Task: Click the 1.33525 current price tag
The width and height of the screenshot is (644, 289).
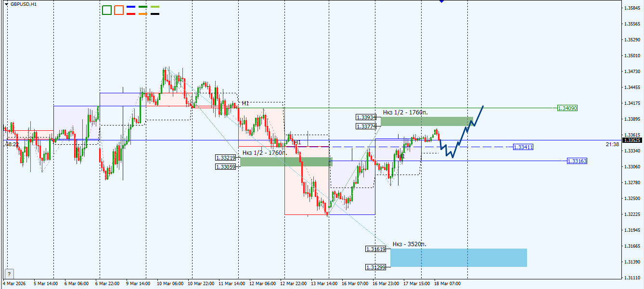Action: (632, 139)
